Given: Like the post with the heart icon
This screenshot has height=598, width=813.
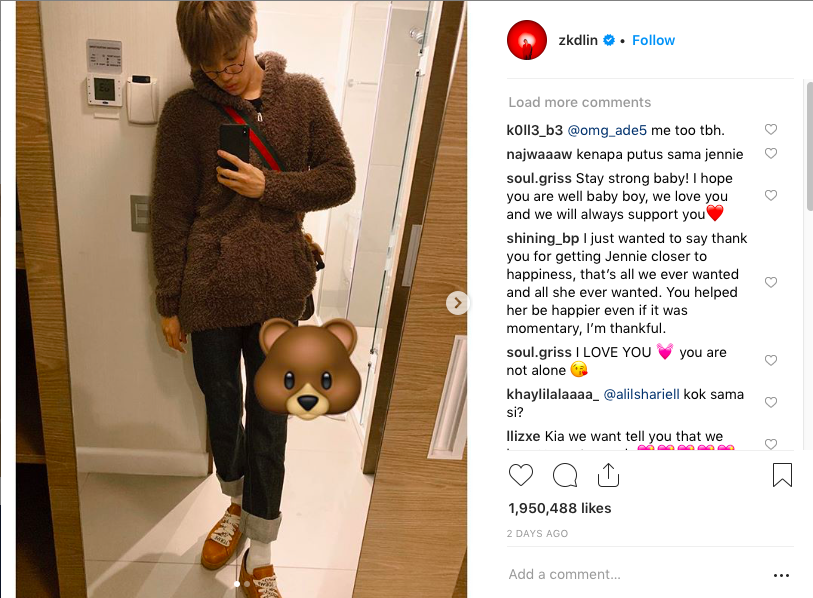Looking at the screenshot, I should click(x=521, y=475).
